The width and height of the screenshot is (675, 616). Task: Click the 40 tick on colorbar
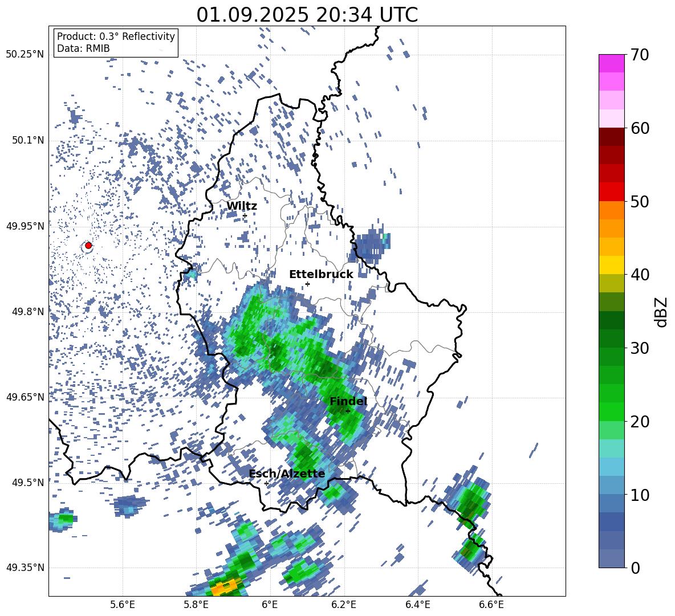coord(640,275)
